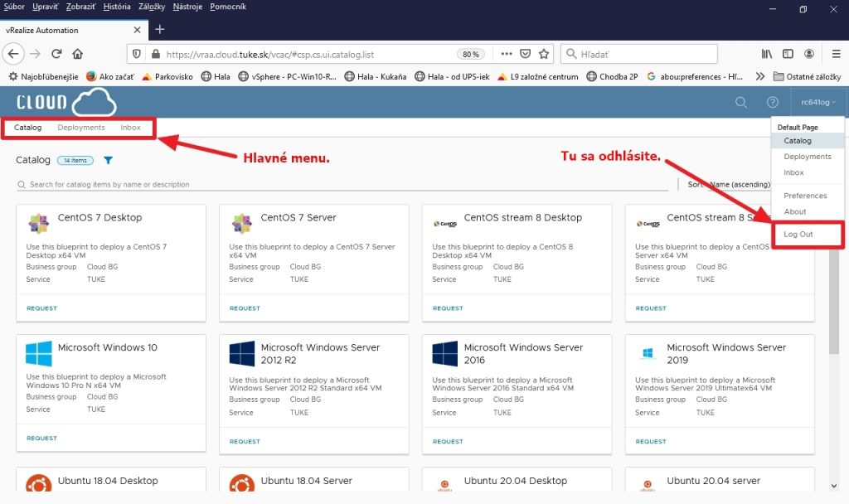Screen dimensions: 849x504
Task: Open the História menu
Action: pos(117,7)
